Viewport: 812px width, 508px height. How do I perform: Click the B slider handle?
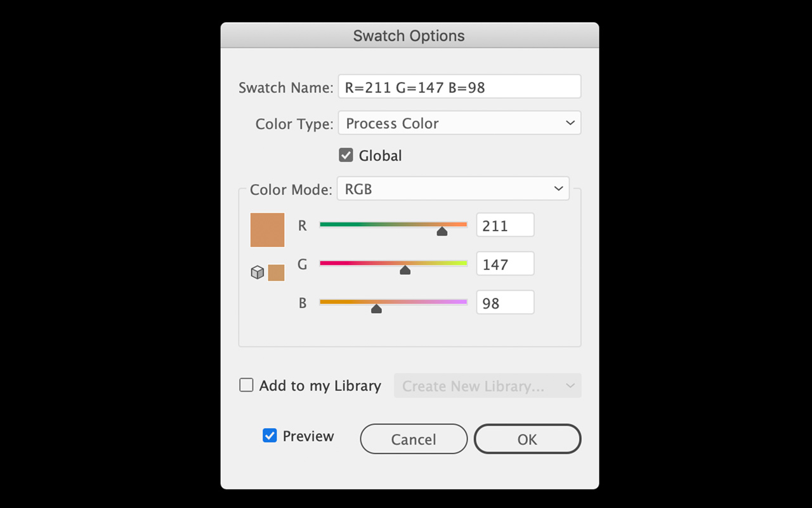(x=376, y=309)
